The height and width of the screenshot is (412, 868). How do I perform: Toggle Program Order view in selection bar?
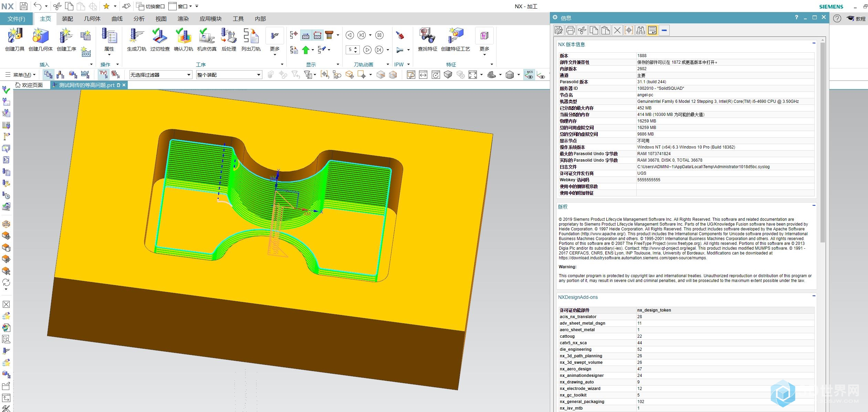click(49, 75)
